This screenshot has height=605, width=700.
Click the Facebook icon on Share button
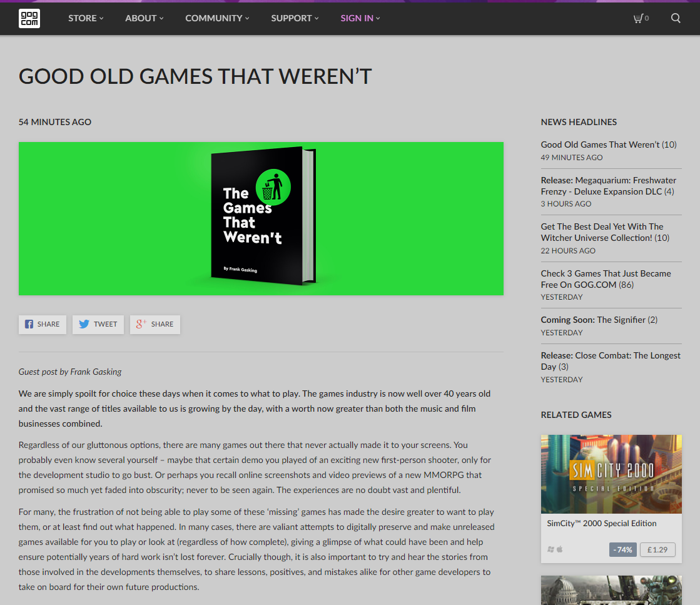point(29,324)
